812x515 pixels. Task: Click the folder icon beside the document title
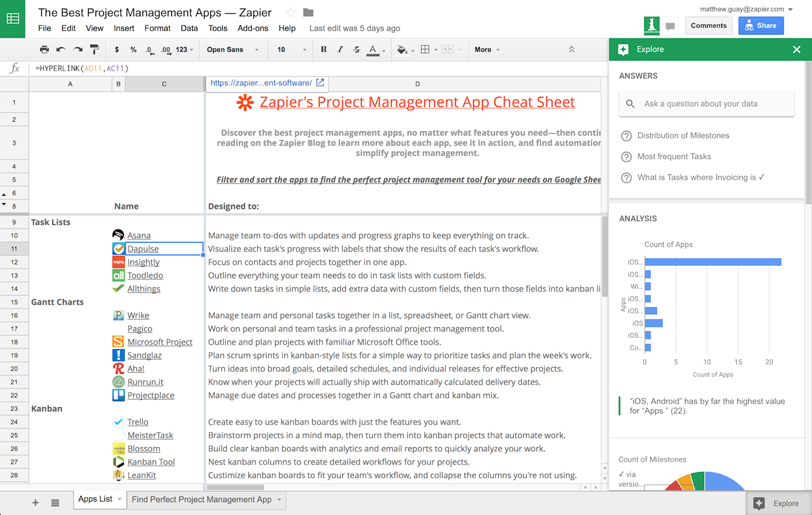click(308, 12)
